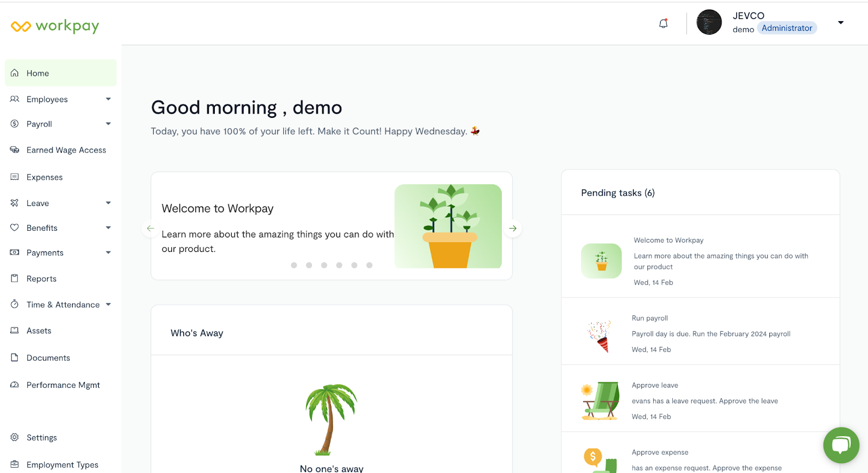868x473 pixels.
Task: Expand the Payments submenu arrow
Action: coord(108,253)
